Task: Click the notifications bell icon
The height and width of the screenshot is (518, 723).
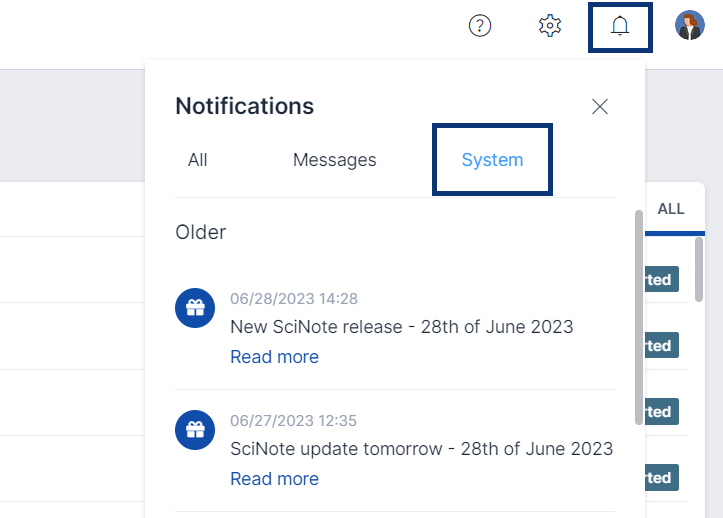Action: tap(620, 26)
